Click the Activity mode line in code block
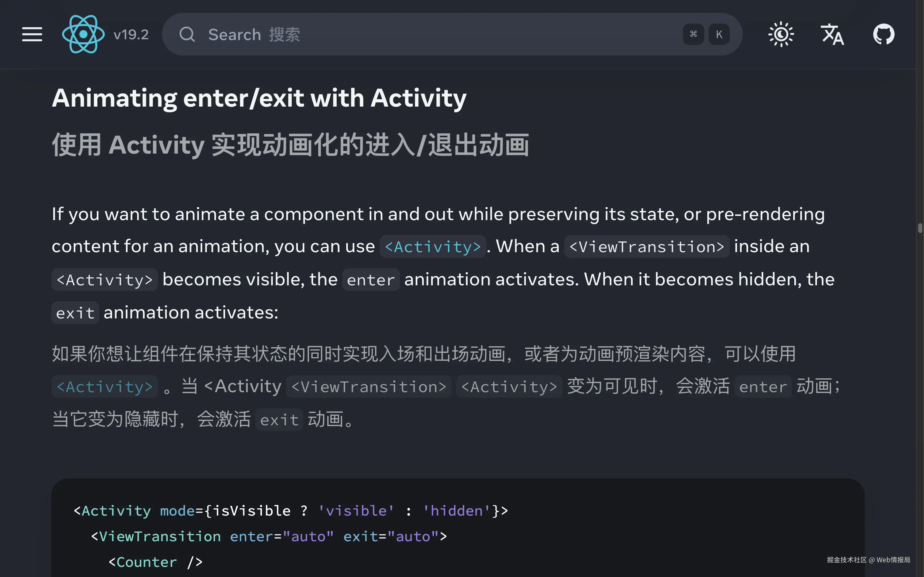 click(290, 511)
